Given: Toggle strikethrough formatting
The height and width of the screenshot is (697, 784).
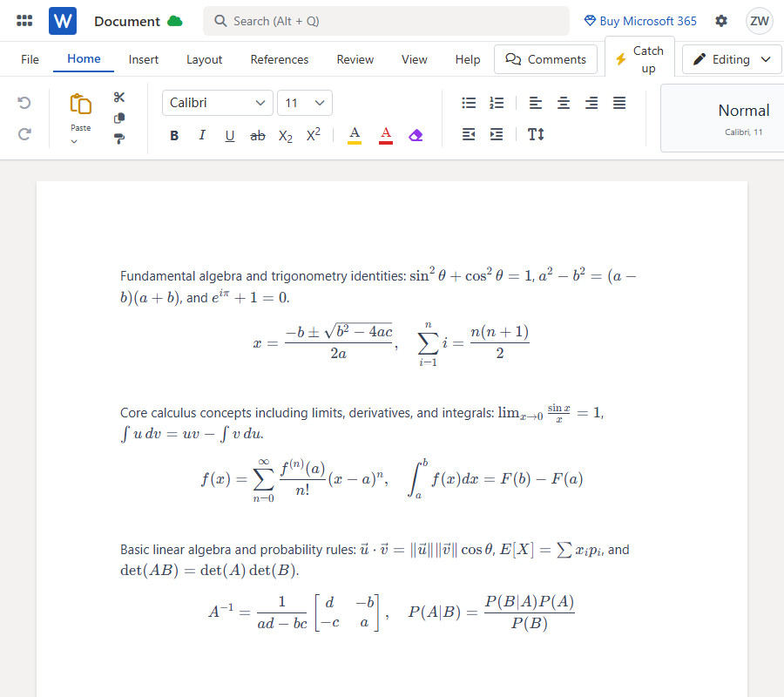Looking at the screenshot, I should click(258, 136).
